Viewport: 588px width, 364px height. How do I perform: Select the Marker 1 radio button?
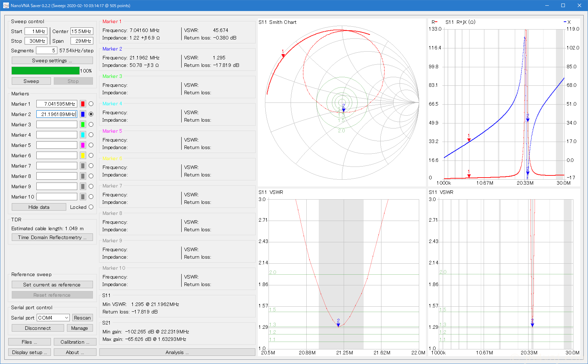91,104
